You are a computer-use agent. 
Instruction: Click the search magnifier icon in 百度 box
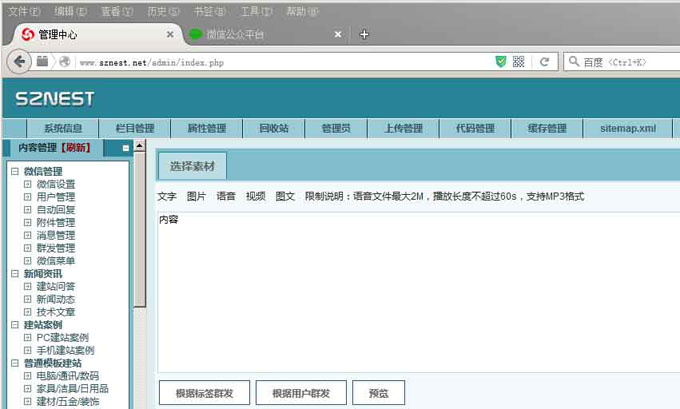[575, 61]
